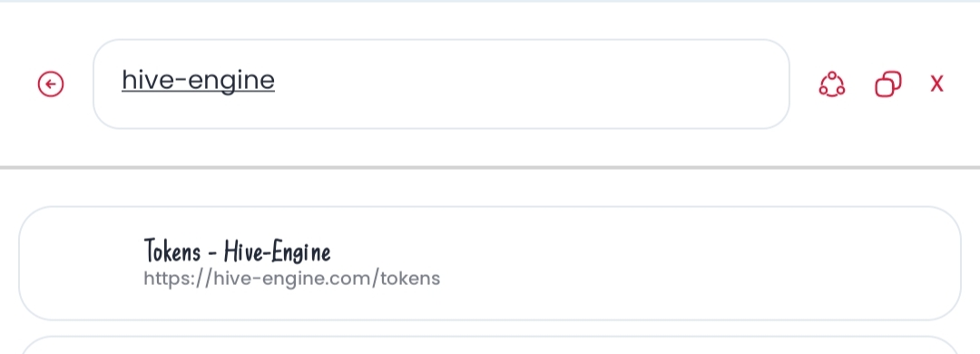Visit the https://hive-engine.com/tokens URL
Screen dimensions: 980x354
pyautogui.click(x=292, y=279)
